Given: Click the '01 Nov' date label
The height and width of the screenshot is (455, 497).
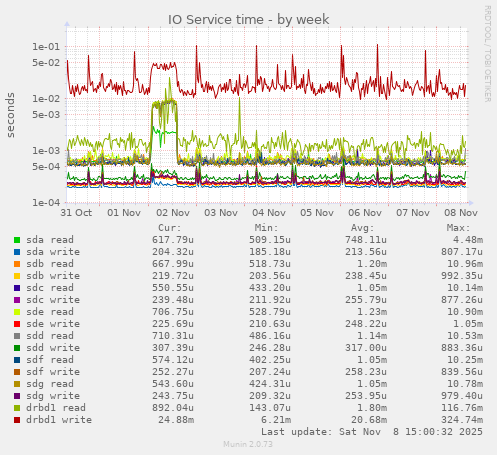Looking at the screenshot, I should (x=124, y=213).
